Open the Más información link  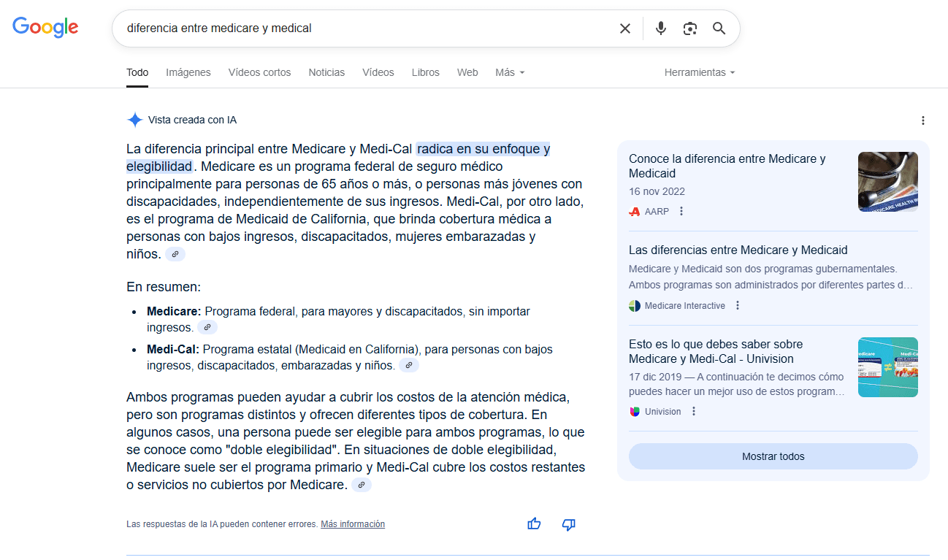[x=353, y=524]
